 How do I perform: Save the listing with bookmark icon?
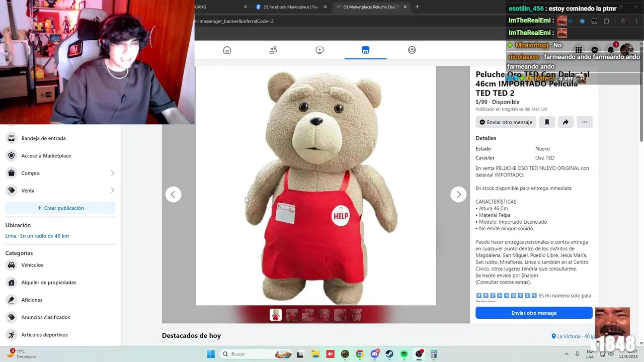pyautogui.click(x=547, y=122)
